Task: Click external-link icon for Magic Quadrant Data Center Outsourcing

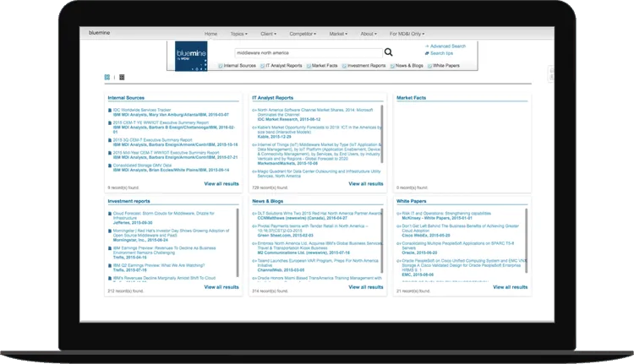Action: (x=254, y=171)
